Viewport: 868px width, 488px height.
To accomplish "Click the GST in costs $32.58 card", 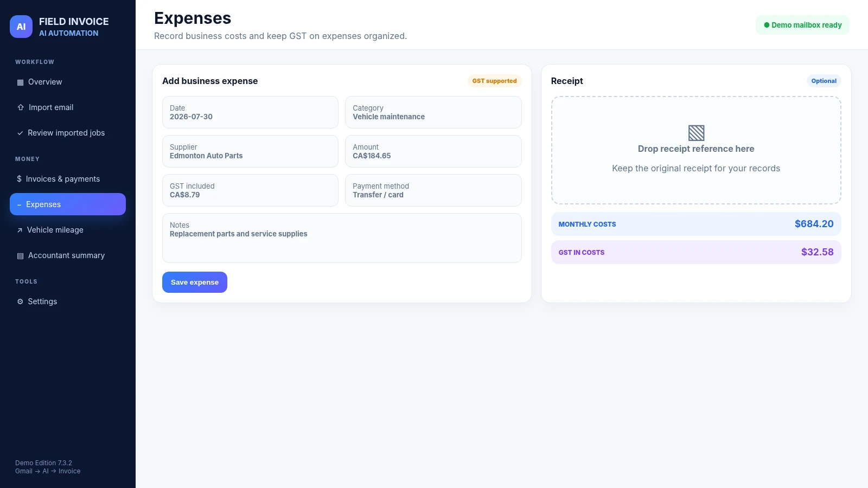I will tap(696, 252).
